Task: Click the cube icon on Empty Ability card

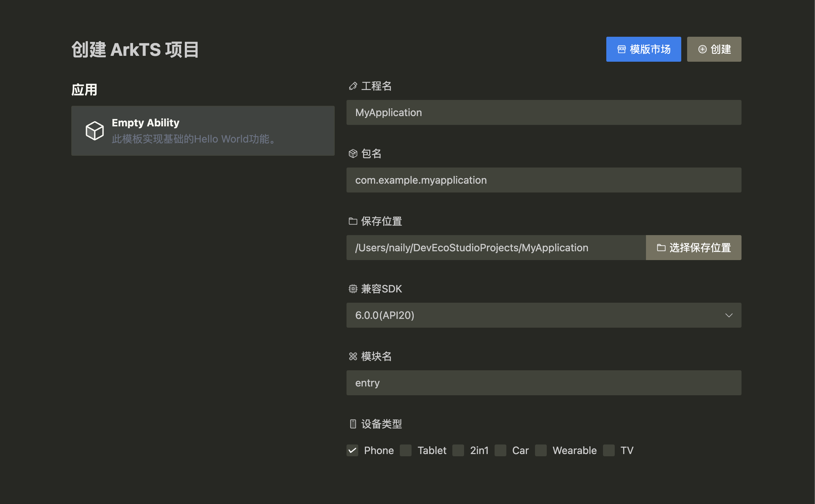Action: pos(94,130)
